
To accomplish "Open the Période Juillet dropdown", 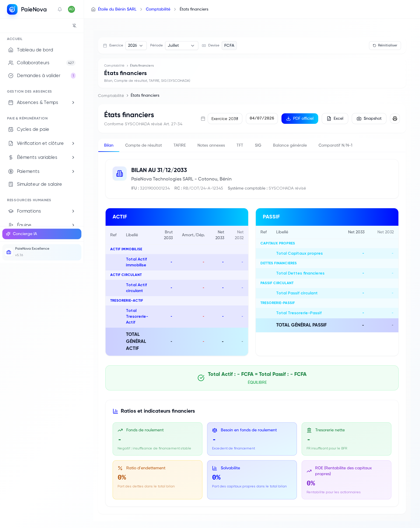I will tap(182, 46).
